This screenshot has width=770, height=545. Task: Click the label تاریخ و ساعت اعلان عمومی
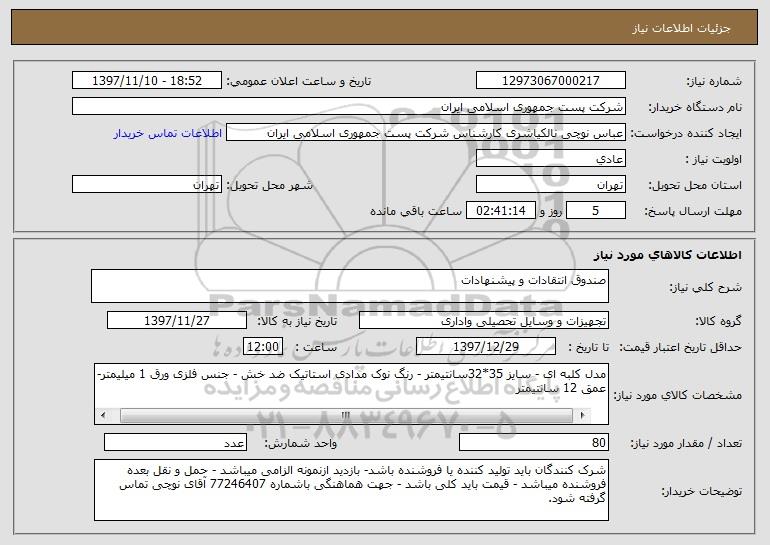pyautogui.click(x=299, y=82)
